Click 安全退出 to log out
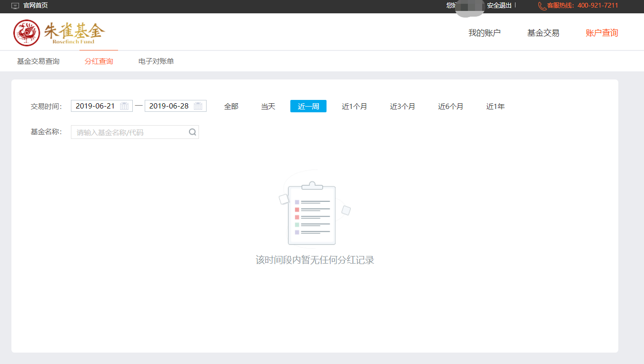The image size is (644, 364). coord(499,6)
